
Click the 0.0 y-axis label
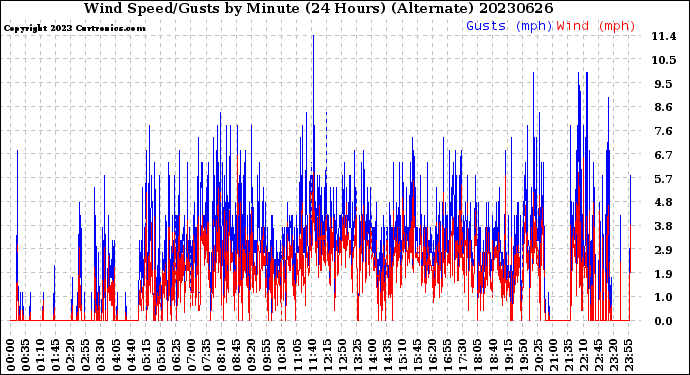click(x=664, y=321)
